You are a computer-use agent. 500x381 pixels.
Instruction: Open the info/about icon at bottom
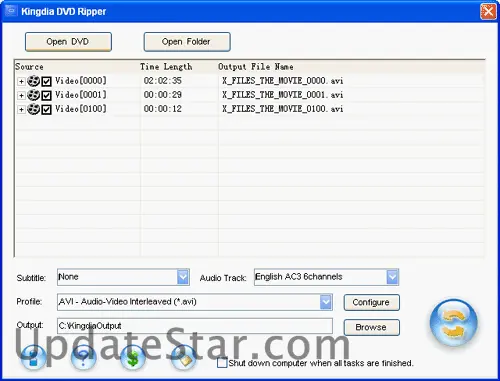pos(33,358)
